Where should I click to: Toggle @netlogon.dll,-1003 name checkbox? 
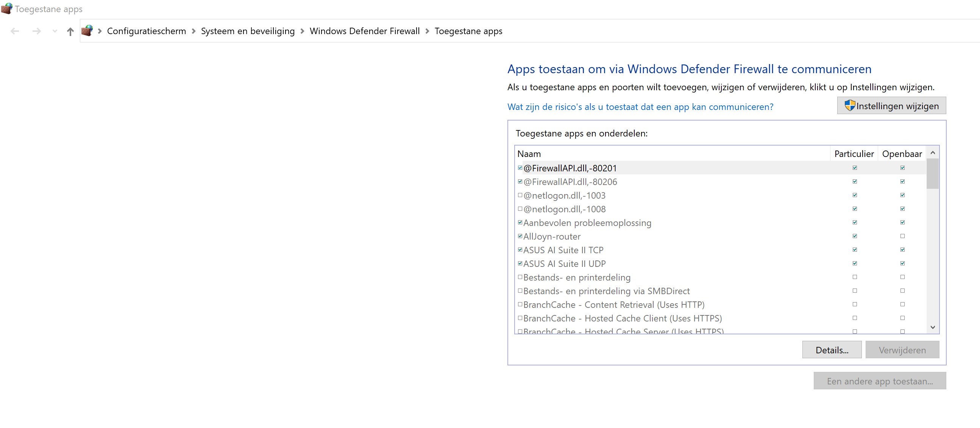(x=520, y=195)
